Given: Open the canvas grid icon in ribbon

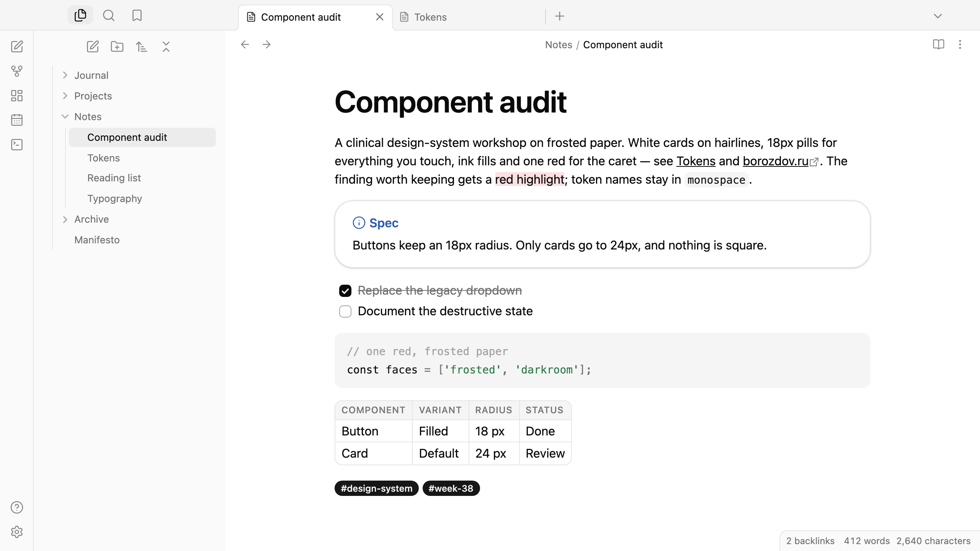Looking at the screenshot, I should click(17, 96).
